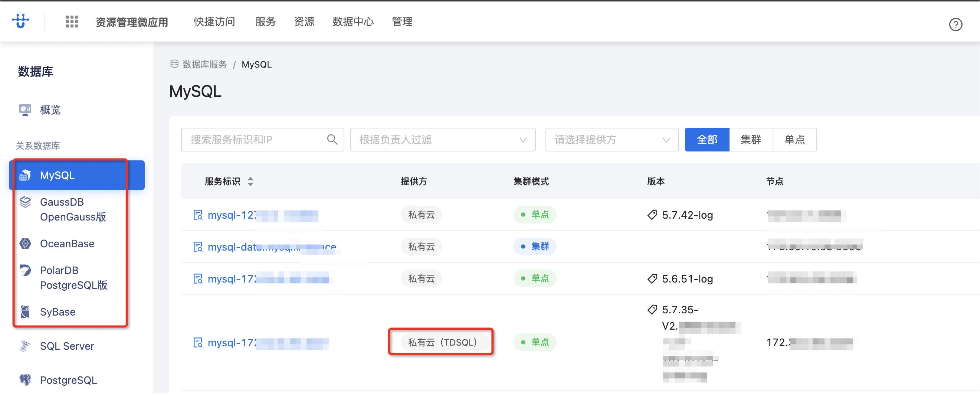Select MySQL in sidebar
Viewport: 980px width, 395px height.
click(x=77, y=176)
